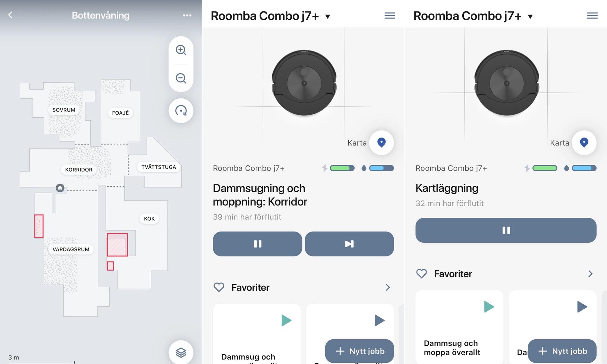Open the map layers button
The image size is (607, 364).
click(x=181, y=353)
